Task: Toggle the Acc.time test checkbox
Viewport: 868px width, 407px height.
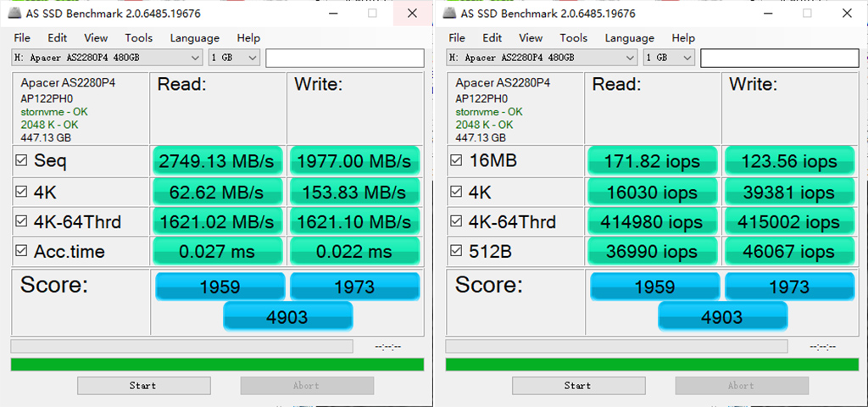Action: click(x=21, y=252)
